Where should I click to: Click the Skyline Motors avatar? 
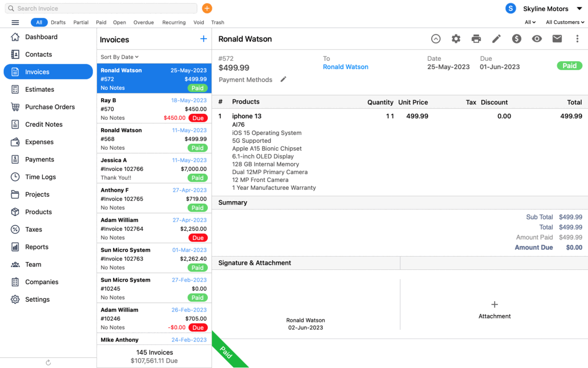[511, 8]
